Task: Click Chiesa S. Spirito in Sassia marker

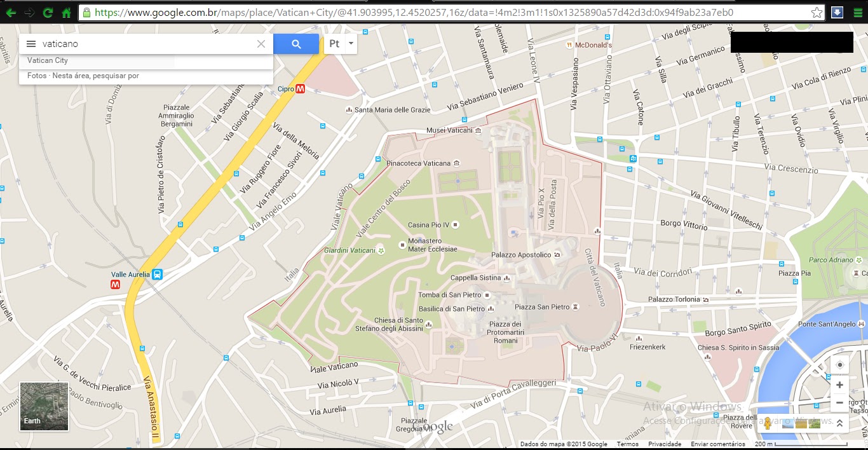Action: tap(709, 358)
